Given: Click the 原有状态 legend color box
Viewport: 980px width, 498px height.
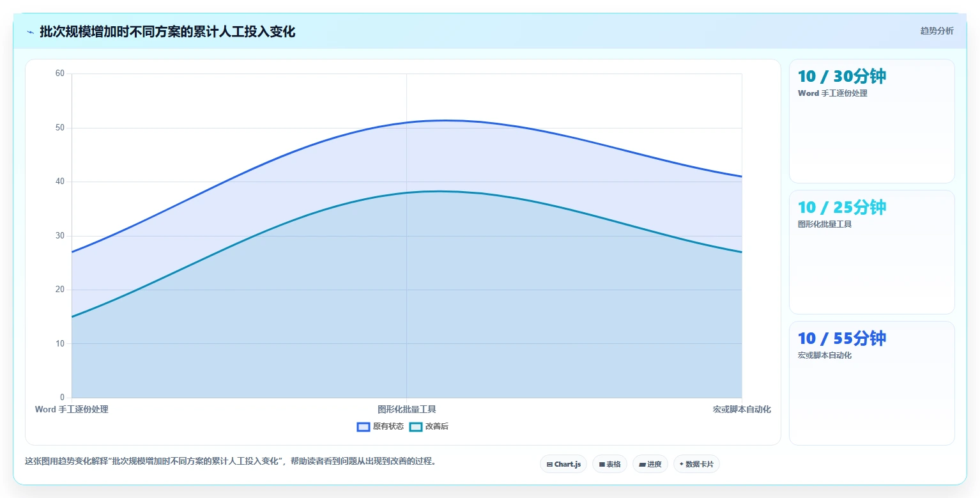Looking at the screenshot, I should [364, 426].
